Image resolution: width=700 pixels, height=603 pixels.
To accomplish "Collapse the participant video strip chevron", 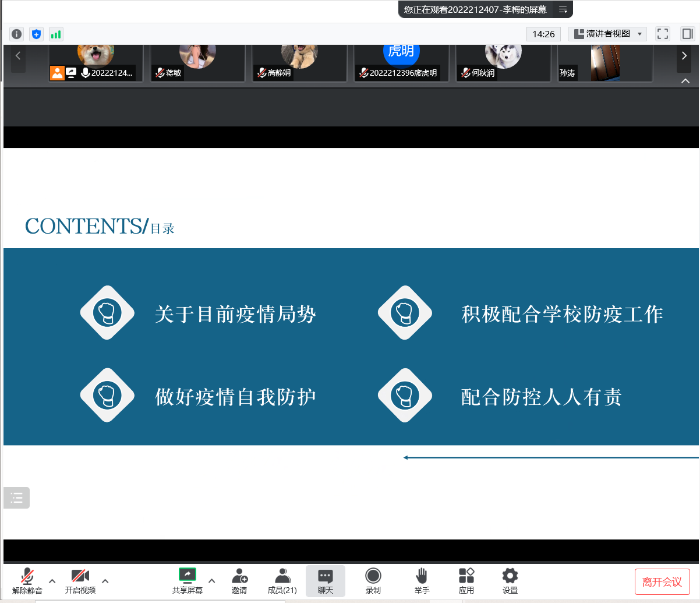I will [x=685, y=81].
